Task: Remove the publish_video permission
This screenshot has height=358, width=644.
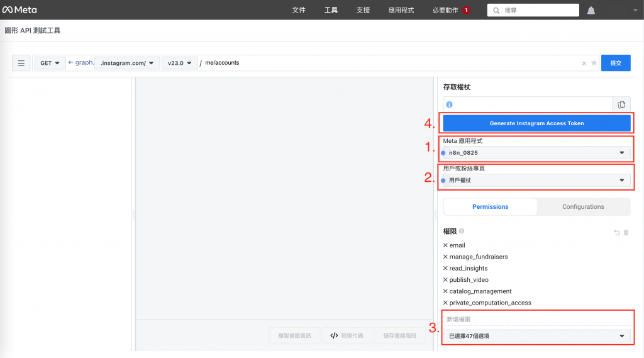Action: [x=445, y=280]
